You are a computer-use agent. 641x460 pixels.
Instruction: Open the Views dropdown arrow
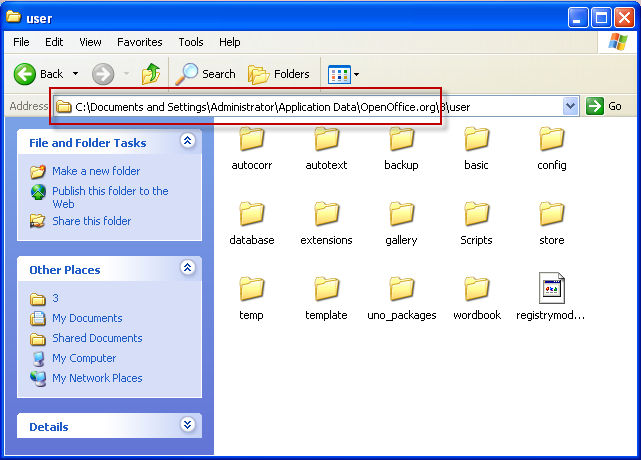click(356, 74)
